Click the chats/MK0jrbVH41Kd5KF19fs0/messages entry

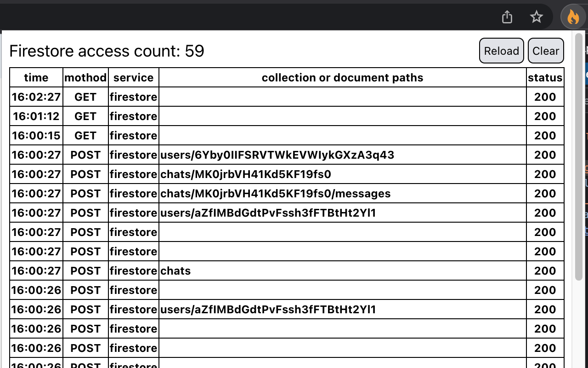tap(274, 193)
